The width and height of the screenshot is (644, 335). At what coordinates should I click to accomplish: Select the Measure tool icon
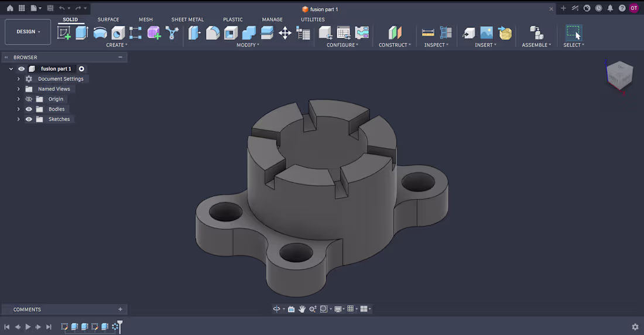tap(428, 33)
